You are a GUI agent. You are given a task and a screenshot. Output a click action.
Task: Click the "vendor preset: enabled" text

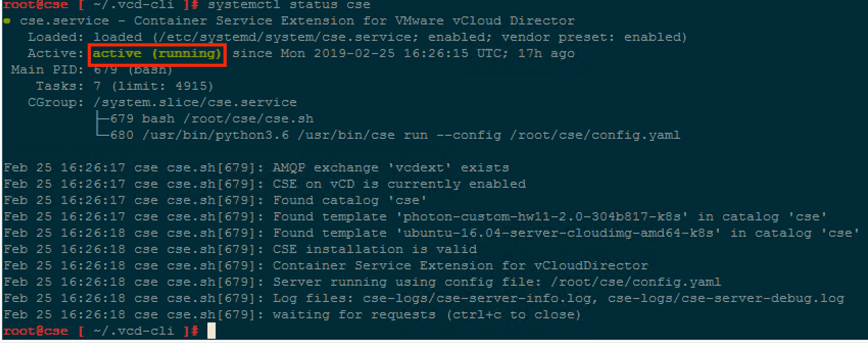point(594,37)
